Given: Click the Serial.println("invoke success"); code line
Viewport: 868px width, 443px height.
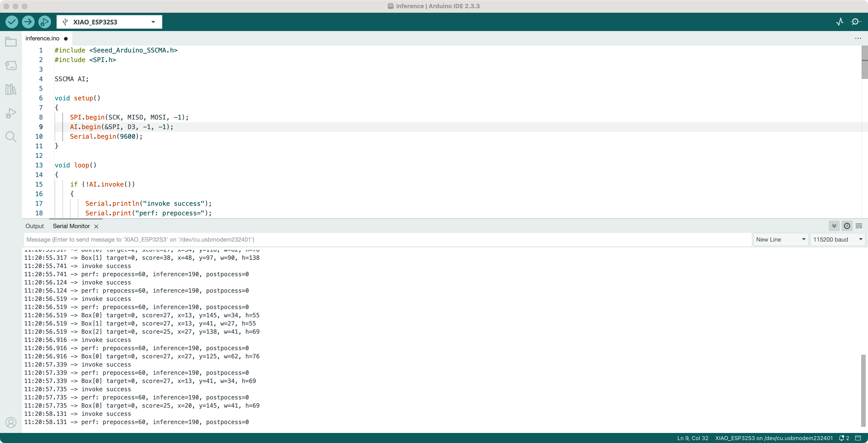Looking at the screenshot, I should point(149,204).
